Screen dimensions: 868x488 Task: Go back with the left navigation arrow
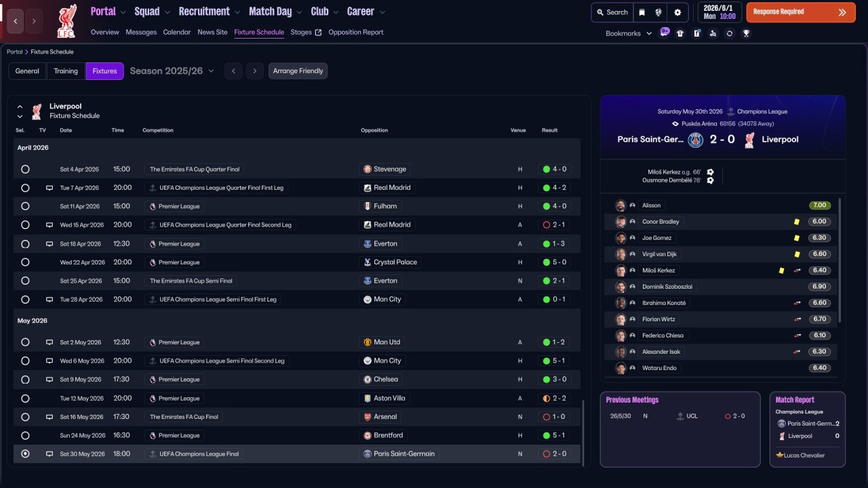(x=16, y=21)
